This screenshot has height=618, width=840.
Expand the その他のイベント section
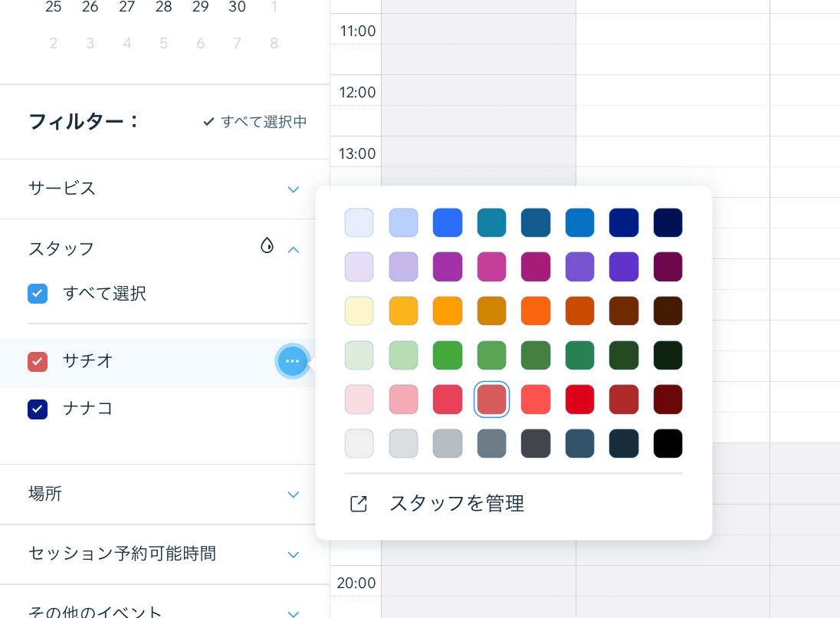[x=293, y=613]
